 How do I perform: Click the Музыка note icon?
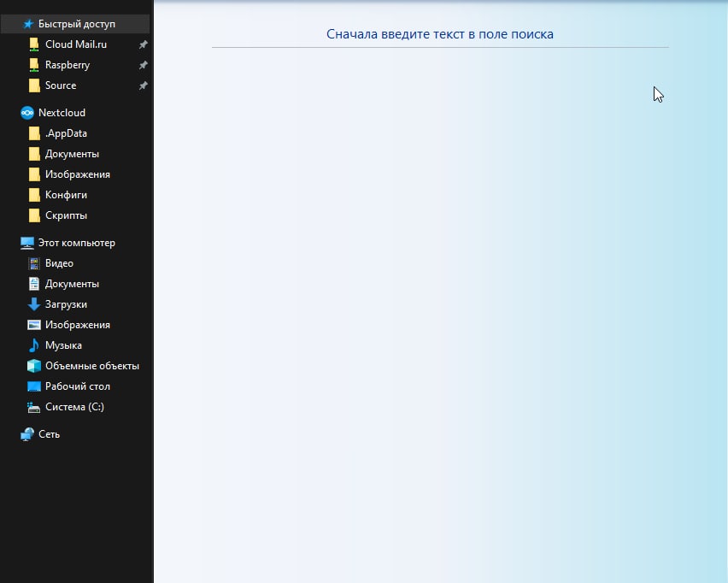point(34,345)
